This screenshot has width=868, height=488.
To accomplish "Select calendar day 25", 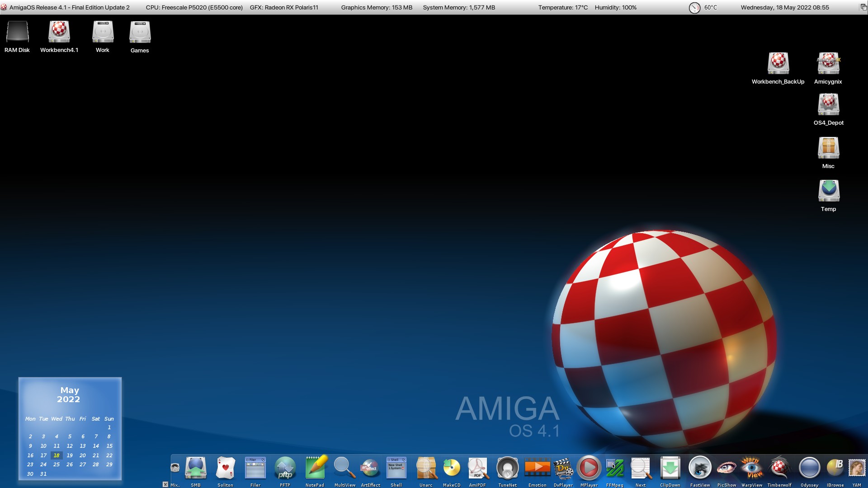I will point(57,465).
